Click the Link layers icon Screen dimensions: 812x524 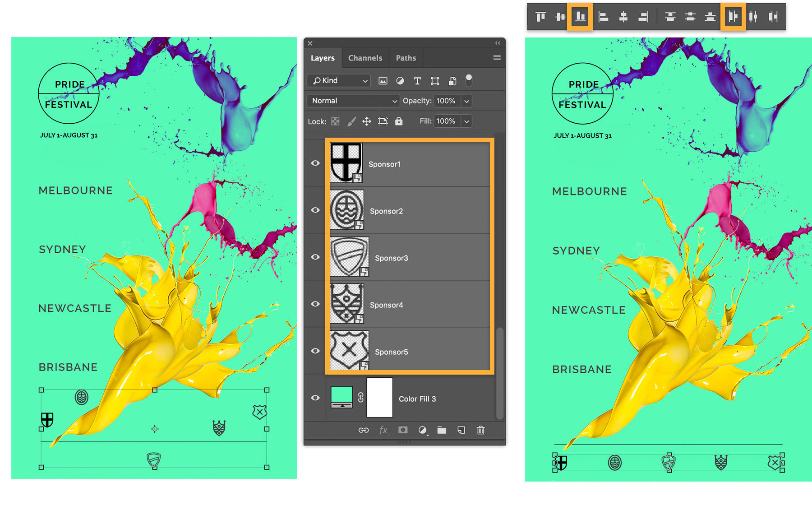coord(363,430)
